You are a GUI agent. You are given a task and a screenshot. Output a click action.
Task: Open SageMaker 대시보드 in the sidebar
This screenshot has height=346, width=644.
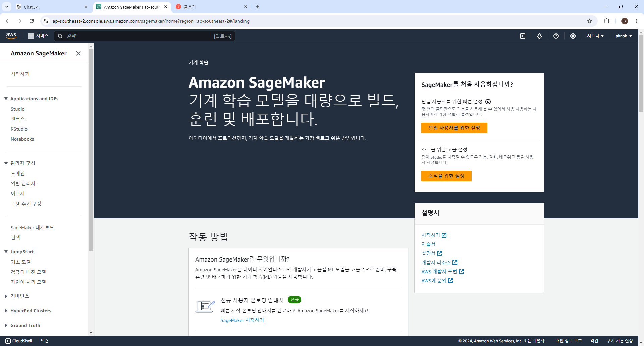click(x=32, y=228)
